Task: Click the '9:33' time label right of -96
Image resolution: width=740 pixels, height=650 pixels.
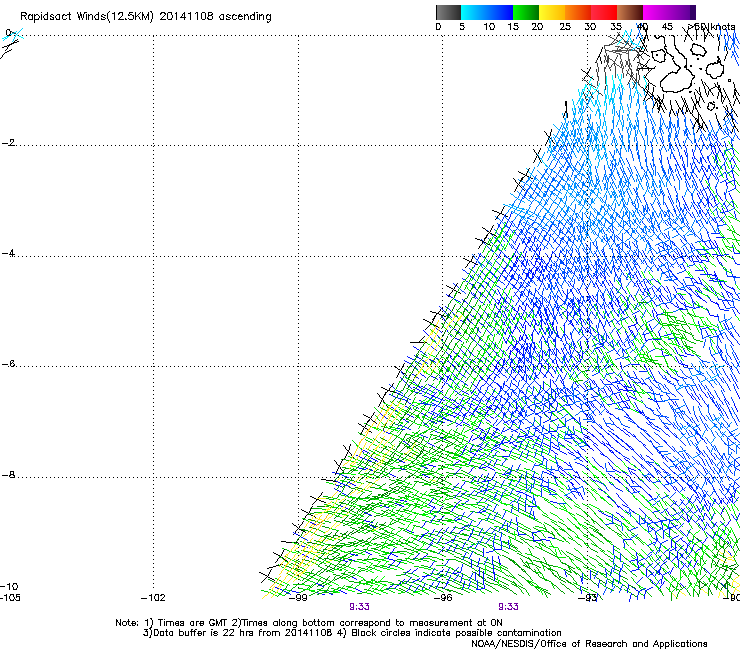Action: point(508,607)
